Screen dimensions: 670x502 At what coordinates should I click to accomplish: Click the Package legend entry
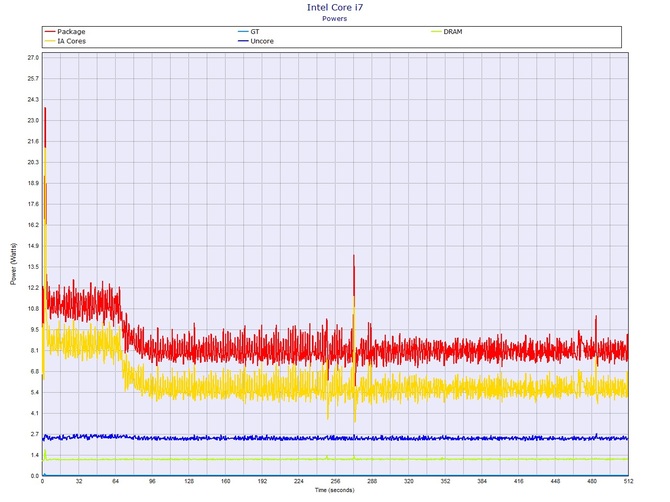click(x=65, y=32)
